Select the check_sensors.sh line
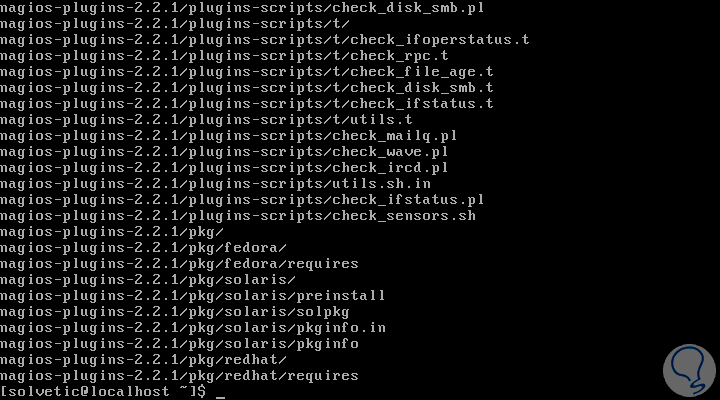Screen dimensions: 720x400 point(239,215)
